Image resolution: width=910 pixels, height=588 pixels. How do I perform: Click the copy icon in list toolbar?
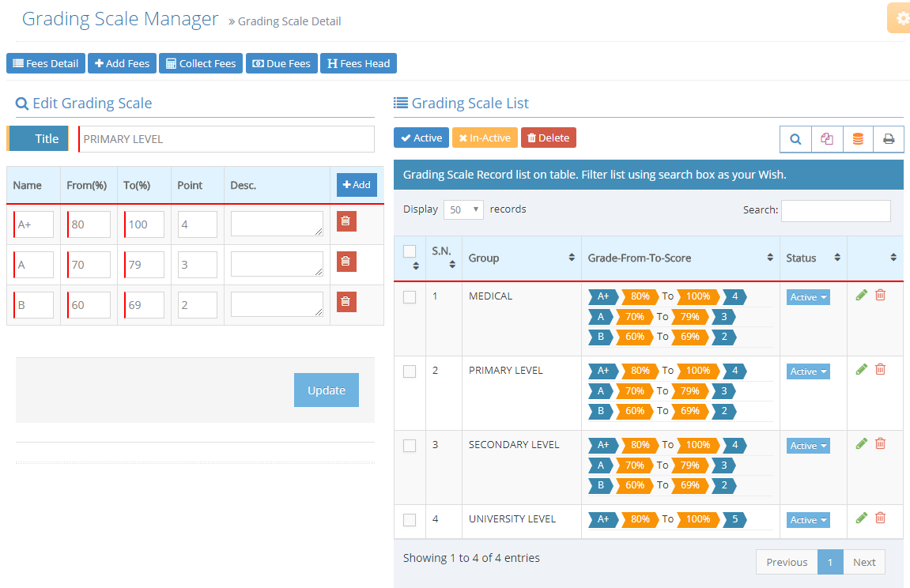[827, 139]
